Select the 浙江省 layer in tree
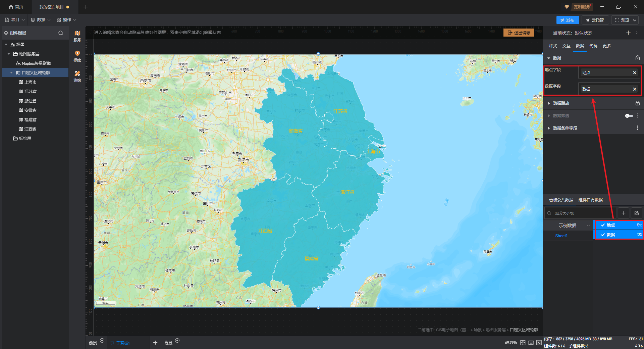The width and height of the screenshot is (644, 349). tap(30, 101)
